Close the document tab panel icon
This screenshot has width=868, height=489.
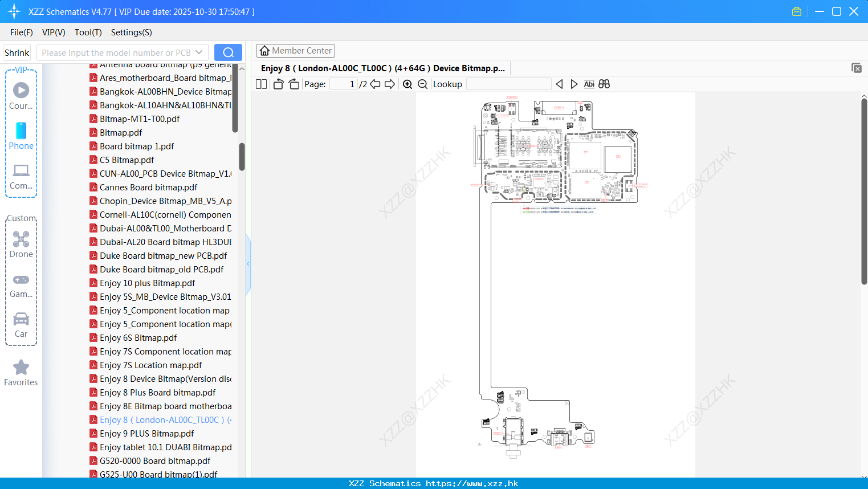(856, 68)
